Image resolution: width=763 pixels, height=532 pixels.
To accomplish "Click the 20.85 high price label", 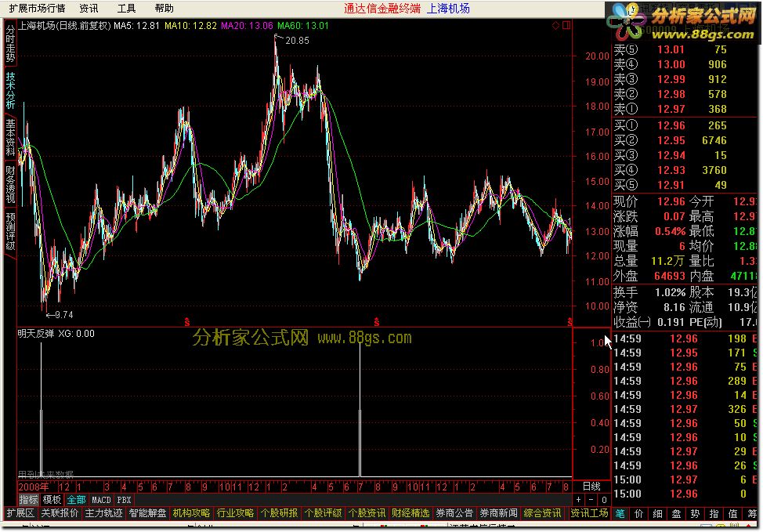I will click(x=297, y=41).
